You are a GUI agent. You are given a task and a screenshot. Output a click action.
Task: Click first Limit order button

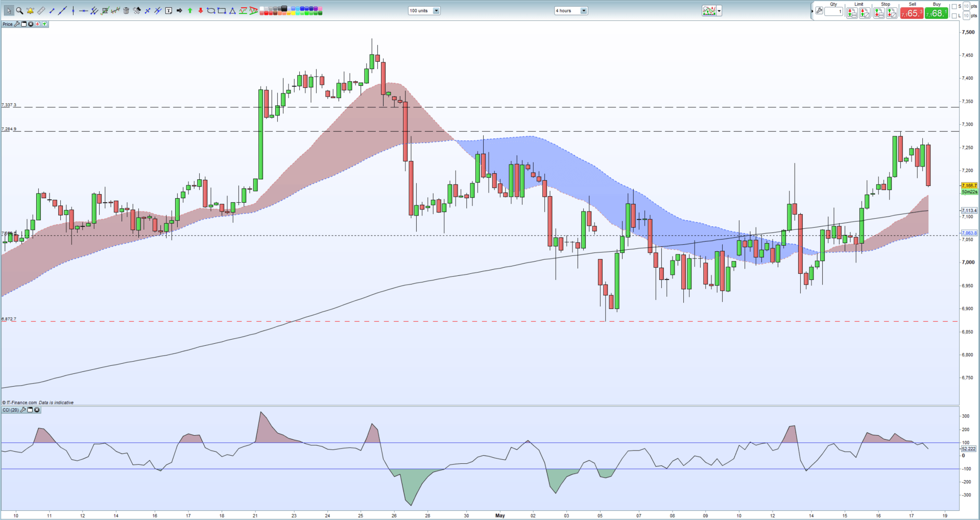852,13
